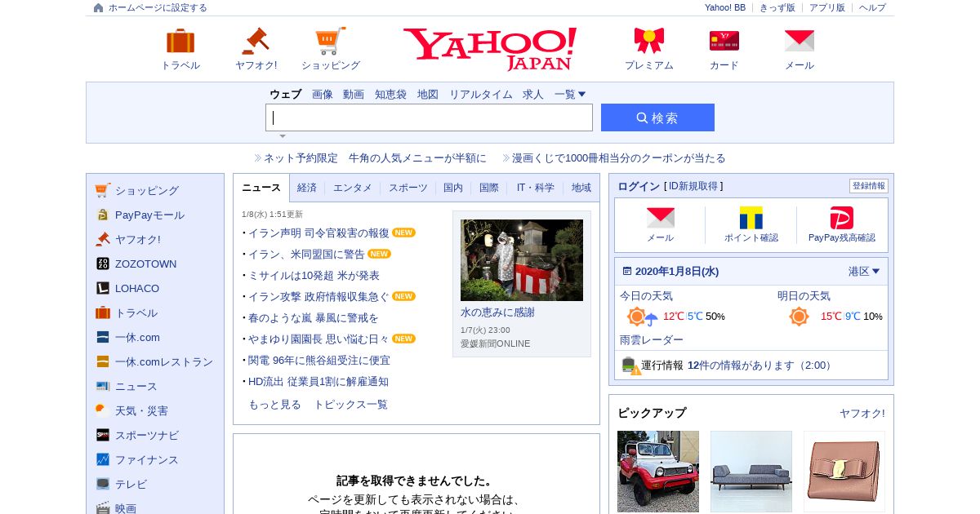Switch to the 国内 news tab
Viewport: 980px width, 514px height.
453,188
